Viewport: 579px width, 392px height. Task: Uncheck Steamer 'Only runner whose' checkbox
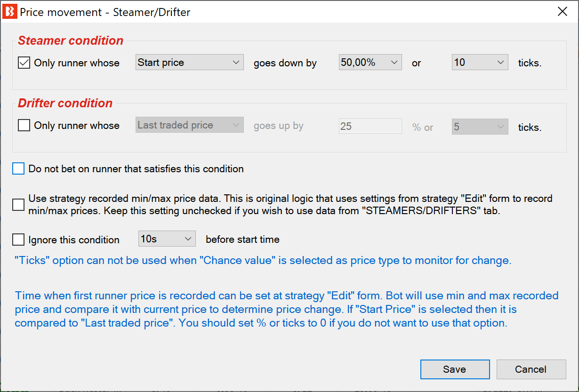coord(24,63)
